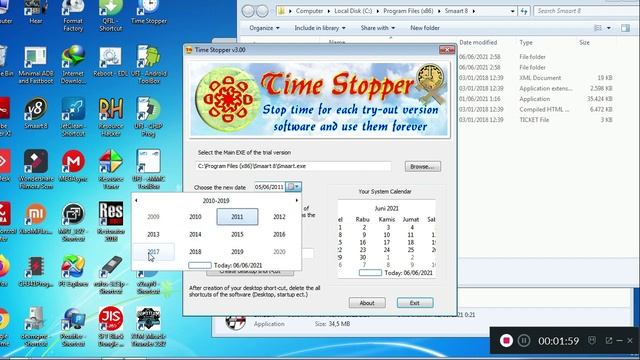Click the recorder pop-out window icon
Viewport: 640px width, 360px height.
click(609, 340)
